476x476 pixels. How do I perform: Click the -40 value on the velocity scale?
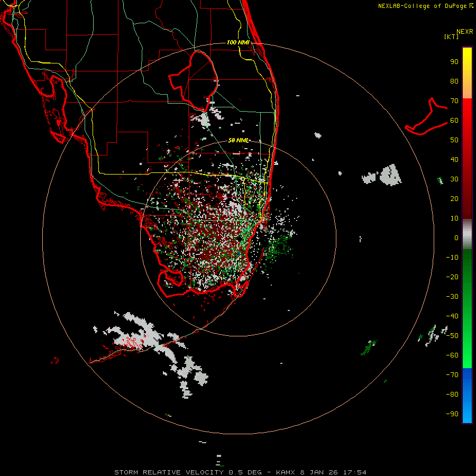[452, 316]
